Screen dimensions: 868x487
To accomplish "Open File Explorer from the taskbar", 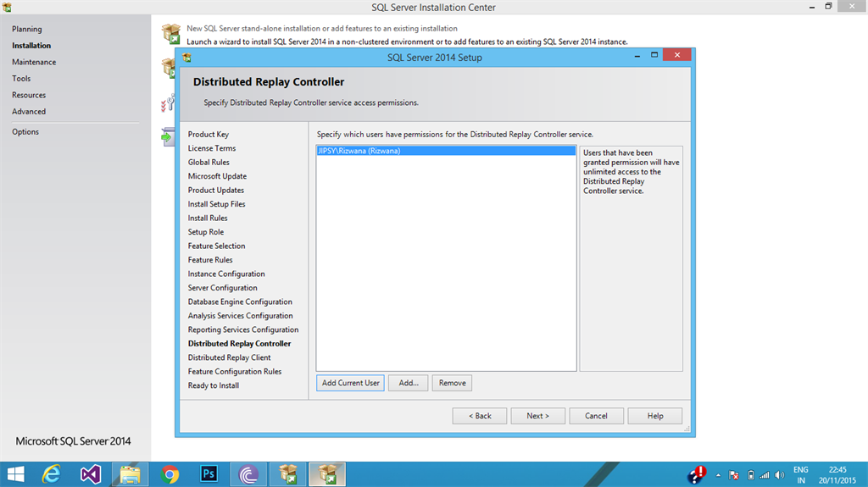I will point(130,474).
